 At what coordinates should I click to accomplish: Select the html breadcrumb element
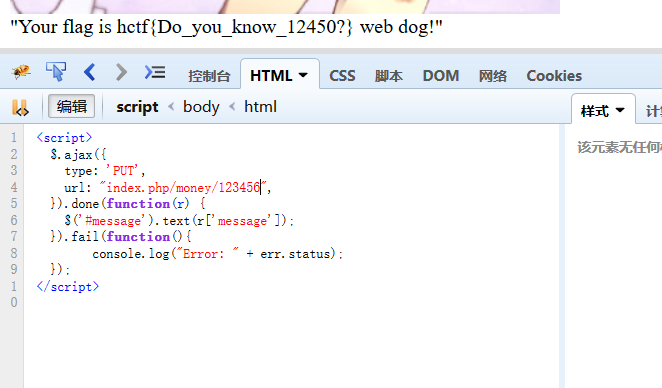point(260,106)
